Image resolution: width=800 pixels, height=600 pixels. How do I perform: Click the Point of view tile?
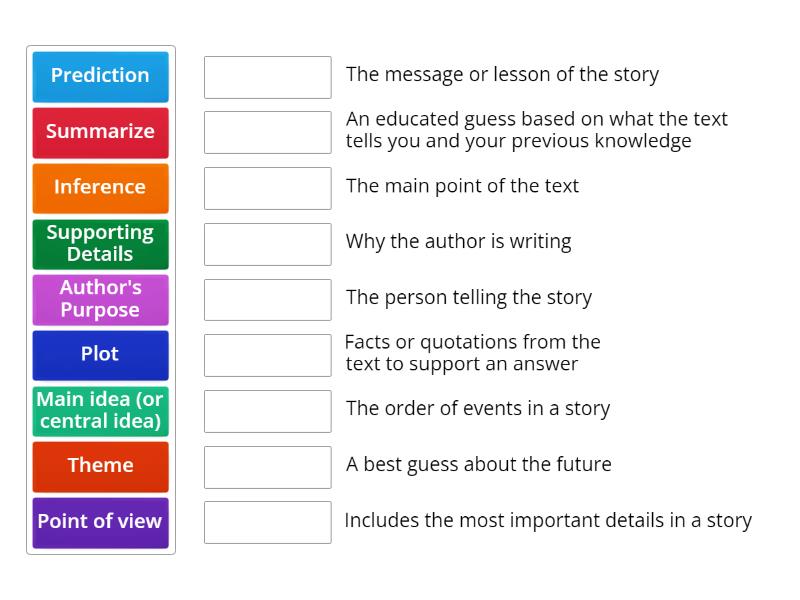100,522
